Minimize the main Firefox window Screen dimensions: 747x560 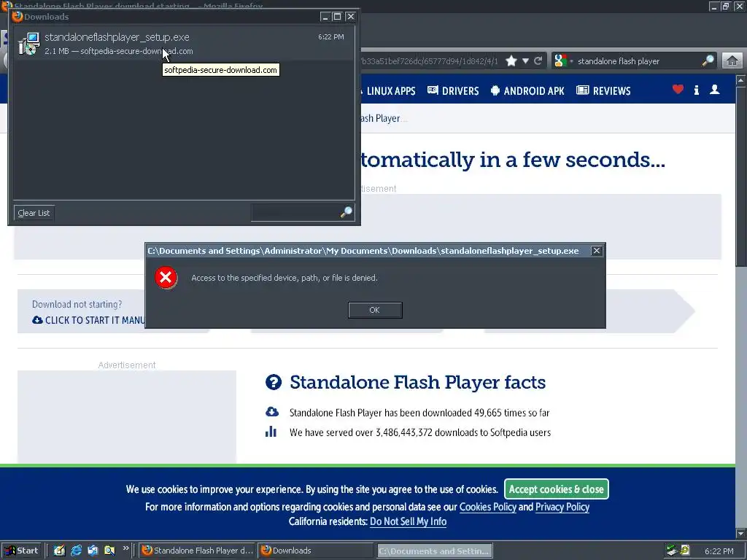coord(713,6)
